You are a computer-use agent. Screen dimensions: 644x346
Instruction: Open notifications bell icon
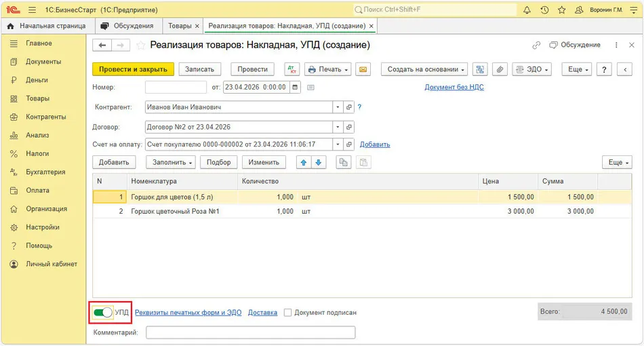pyautogui.click(x=527, y=10)
